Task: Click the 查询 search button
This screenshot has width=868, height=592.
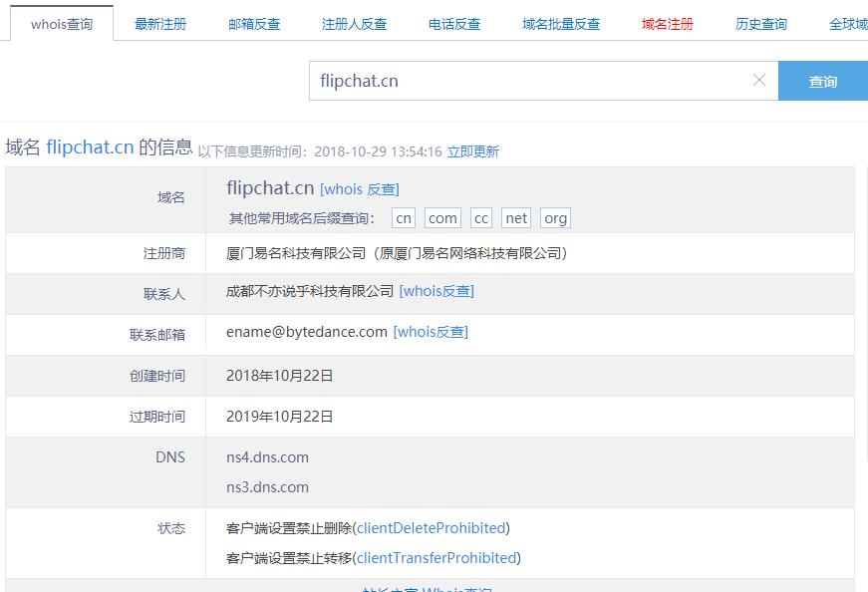Action: point(822,82)
